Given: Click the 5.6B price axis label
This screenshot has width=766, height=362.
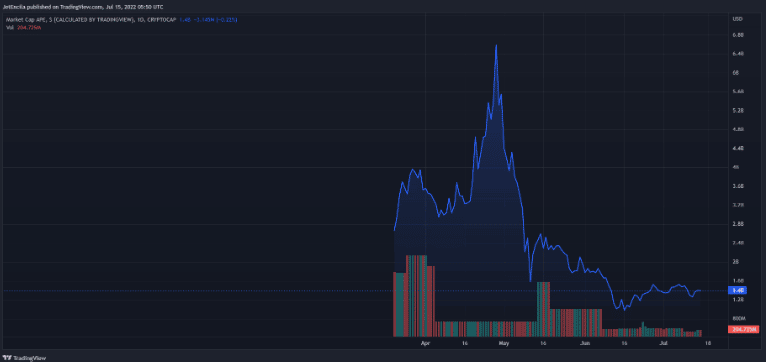Looking at the screenshot, I should point(738,91).
